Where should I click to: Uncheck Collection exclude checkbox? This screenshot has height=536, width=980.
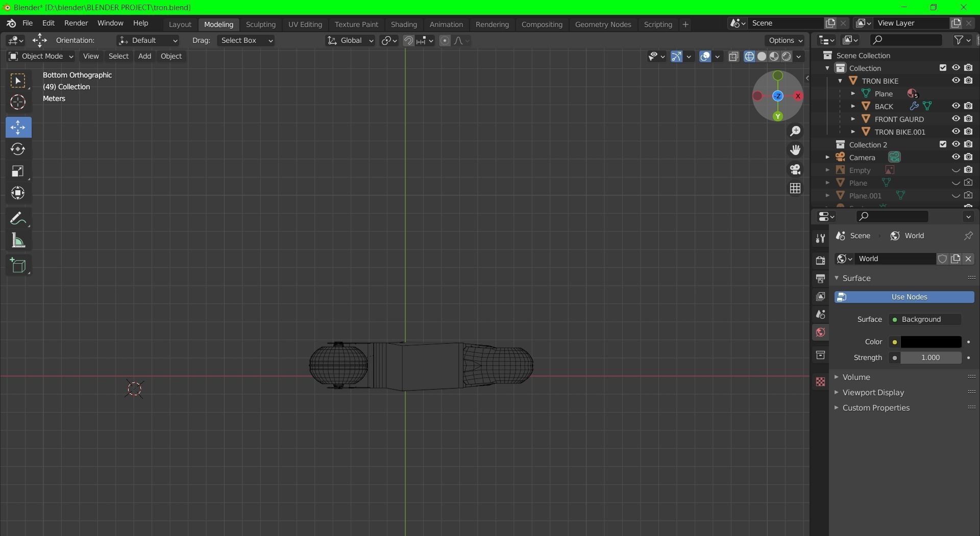[x=943, y=68]
